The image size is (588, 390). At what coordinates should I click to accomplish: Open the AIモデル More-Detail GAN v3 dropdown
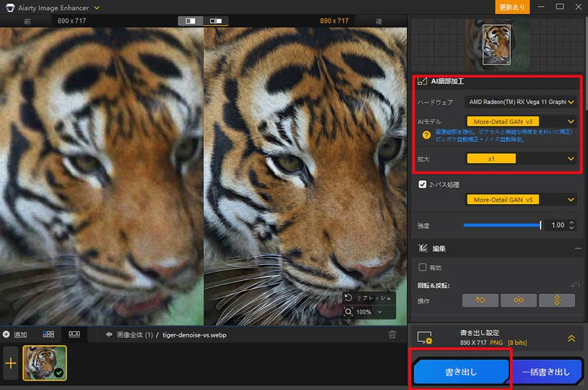tap(521, 121)
